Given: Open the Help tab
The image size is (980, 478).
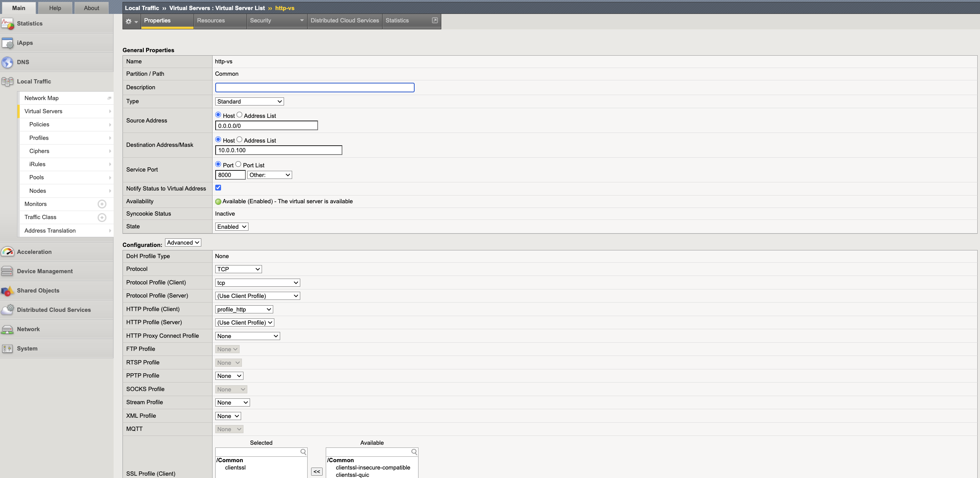Looking at the screenshot, I should coord(55,8).
